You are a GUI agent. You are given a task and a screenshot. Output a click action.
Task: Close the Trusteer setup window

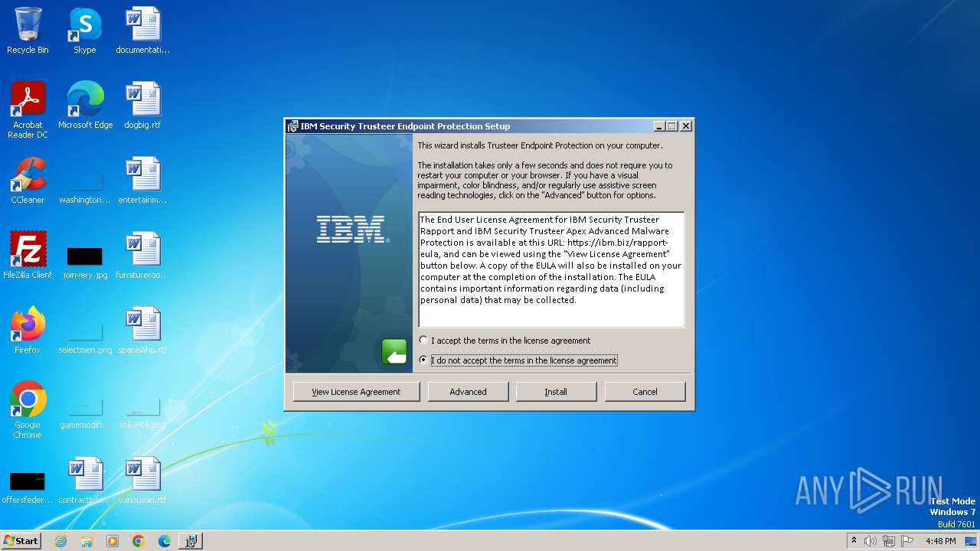[686, 126]
